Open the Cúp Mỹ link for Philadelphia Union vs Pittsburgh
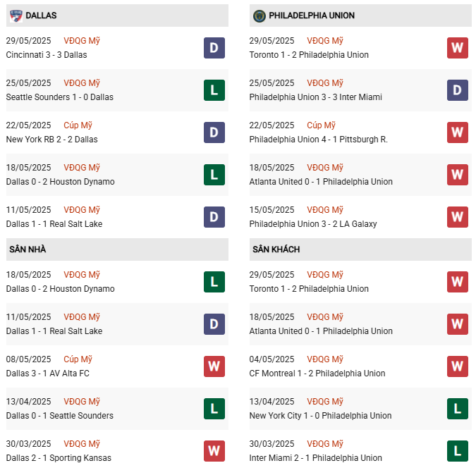This screenshot has height=475, width=476. coord(321,125)
